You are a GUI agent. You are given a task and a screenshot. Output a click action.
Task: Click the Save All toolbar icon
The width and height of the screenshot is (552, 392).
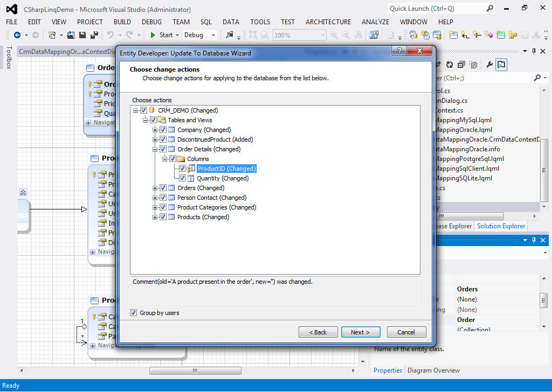click(x=94, y=35)
